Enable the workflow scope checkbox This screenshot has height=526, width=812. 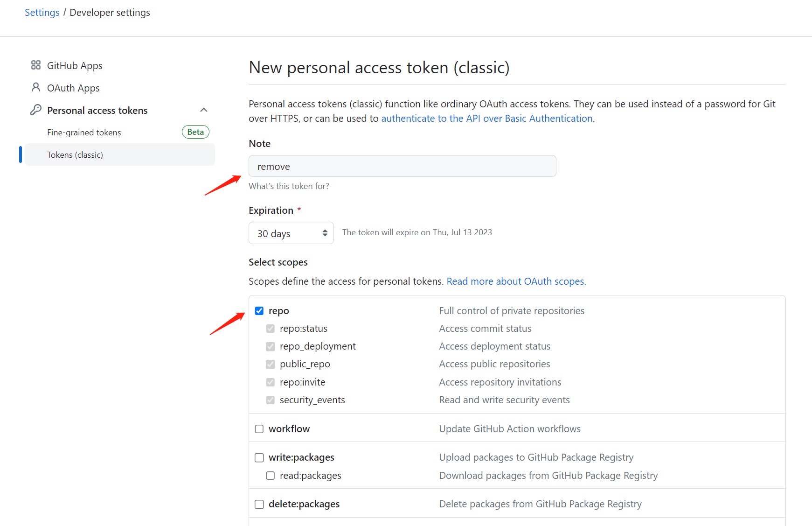point(259,429)
